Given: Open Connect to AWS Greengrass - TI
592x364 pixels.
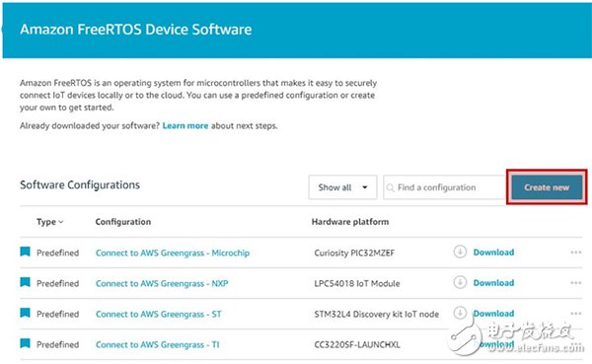Looking at the screenshot, I should click(157, 344).
